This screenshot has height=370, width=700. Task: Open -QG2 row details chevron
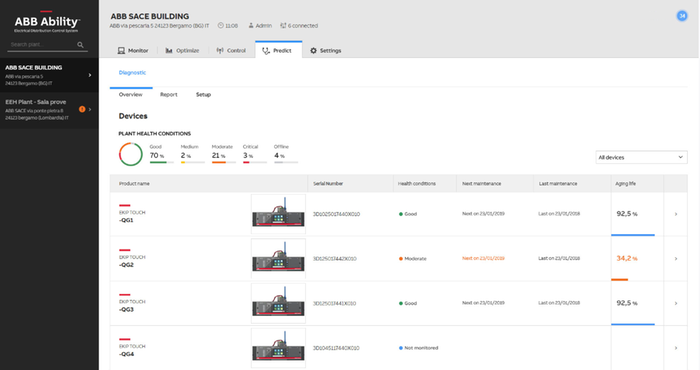(676, 259)
